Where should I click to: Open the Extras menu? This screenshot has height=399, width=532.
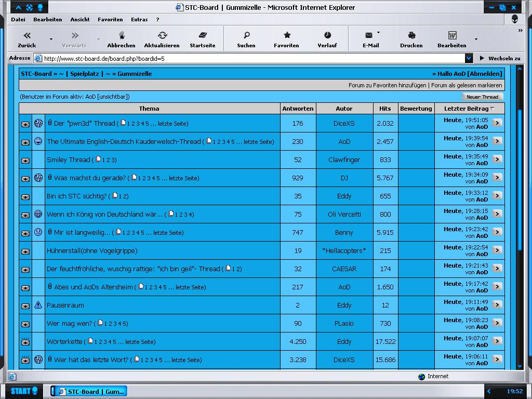click(139, 20)
